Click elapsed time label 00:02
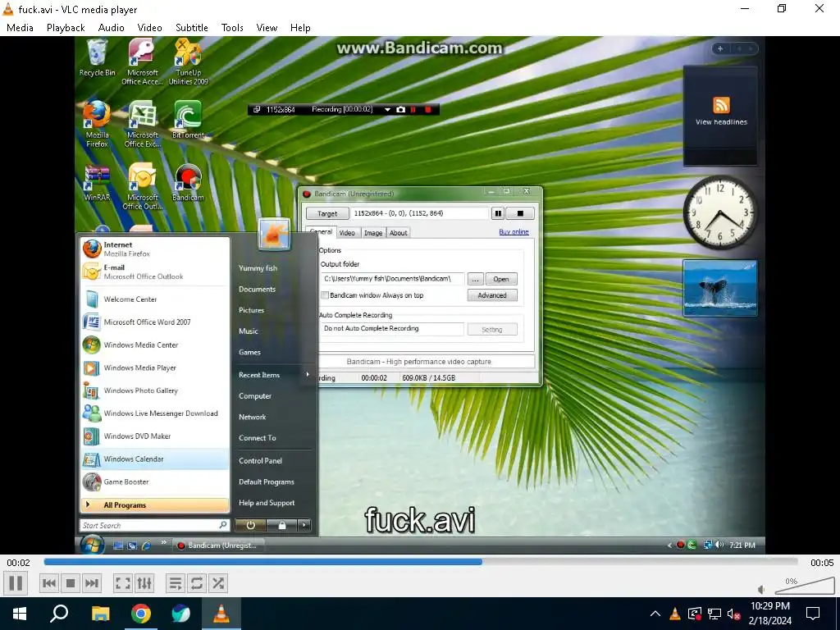Viewport: 840px width, 630px height. (x=18, y=563)
